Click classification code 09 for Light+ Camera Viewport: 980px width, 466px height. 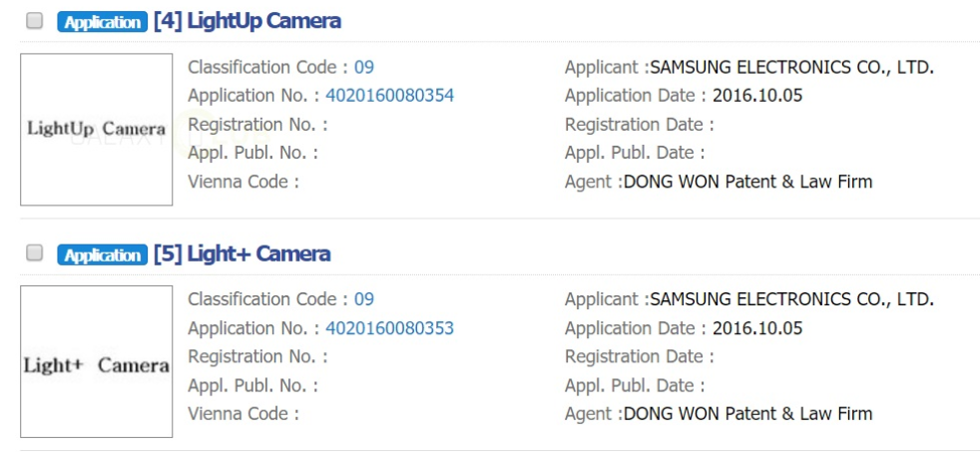364,299
